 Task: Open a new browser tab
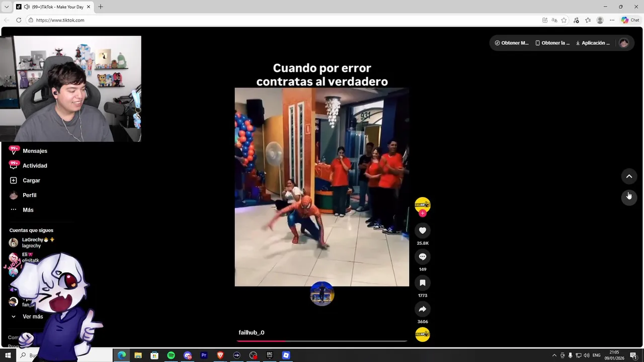point(101,7)
